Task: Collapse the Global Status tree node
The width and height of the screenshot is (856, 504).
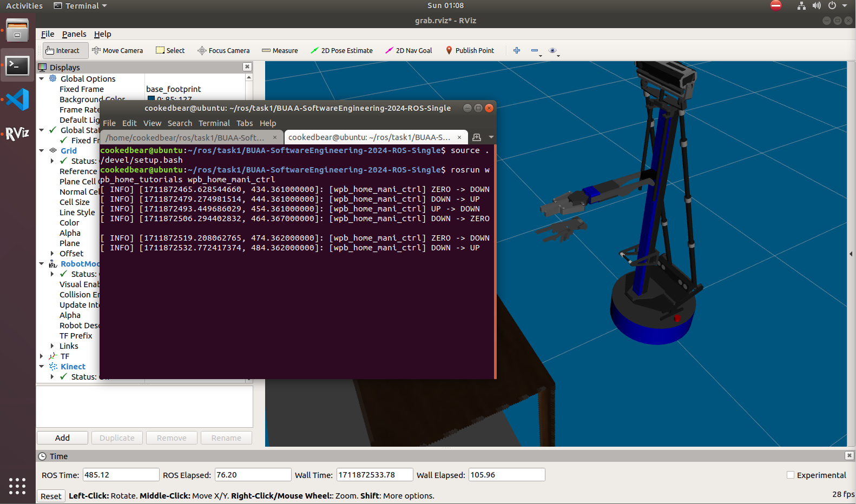Action: 42,130
